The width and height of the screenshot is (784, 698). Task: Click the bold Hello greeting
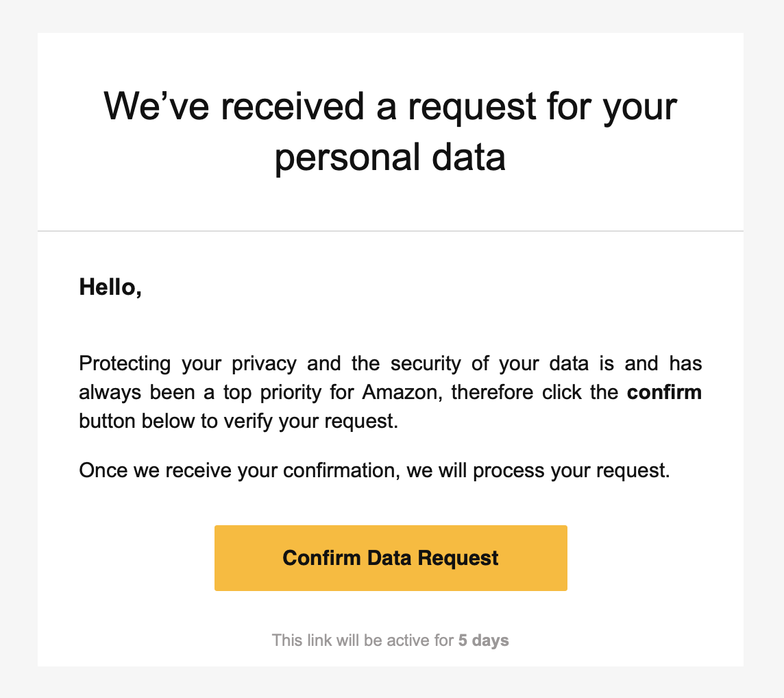pyautogui.click(x=110, y=288)
